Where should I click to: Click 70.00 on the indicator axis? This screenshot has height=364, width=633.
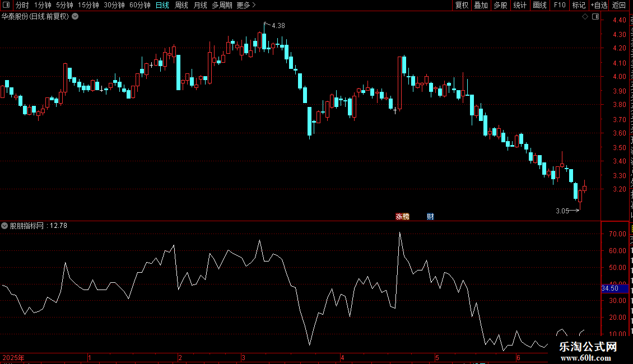618,234
